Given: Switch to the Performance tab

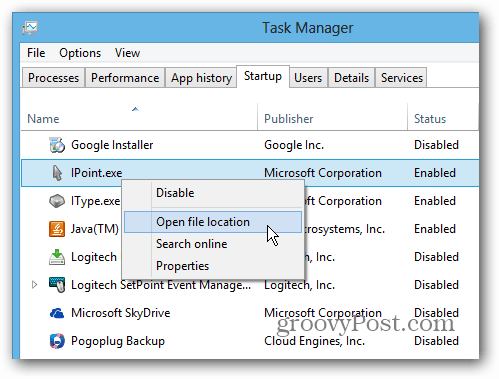Looking at the screenshot, I should tap(125, 78).
